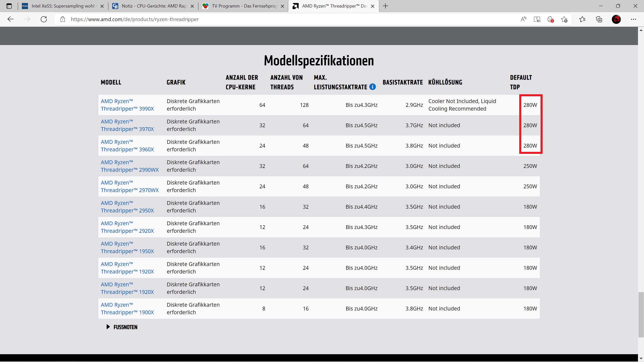Viewport: 644px width, 362px height.
Task: Click the back navigation arrow
Action: (x=11, y=19)
